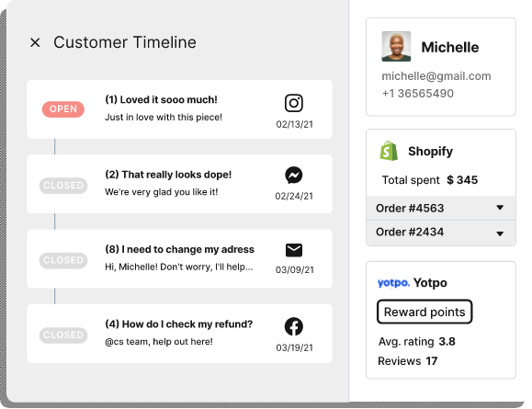Open Michelle's profile photo

point(396,47)
